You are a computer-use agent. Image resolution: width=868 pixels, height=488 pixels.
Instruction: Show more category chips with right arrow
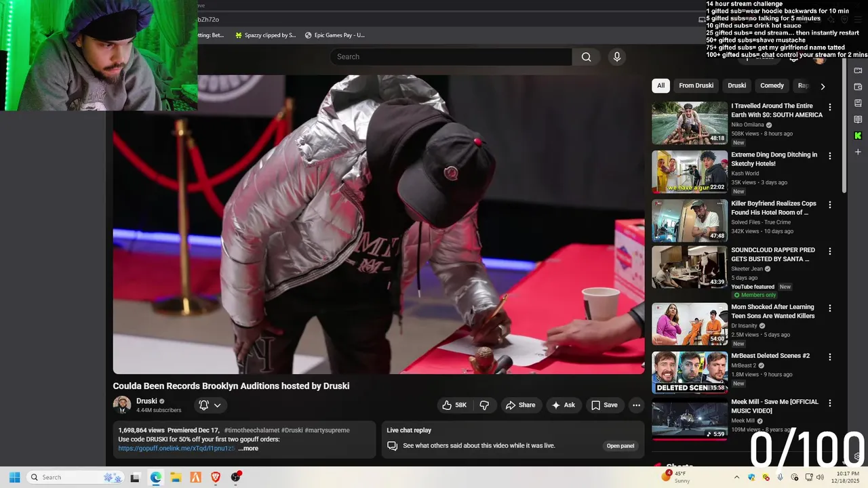coord(823,86)
